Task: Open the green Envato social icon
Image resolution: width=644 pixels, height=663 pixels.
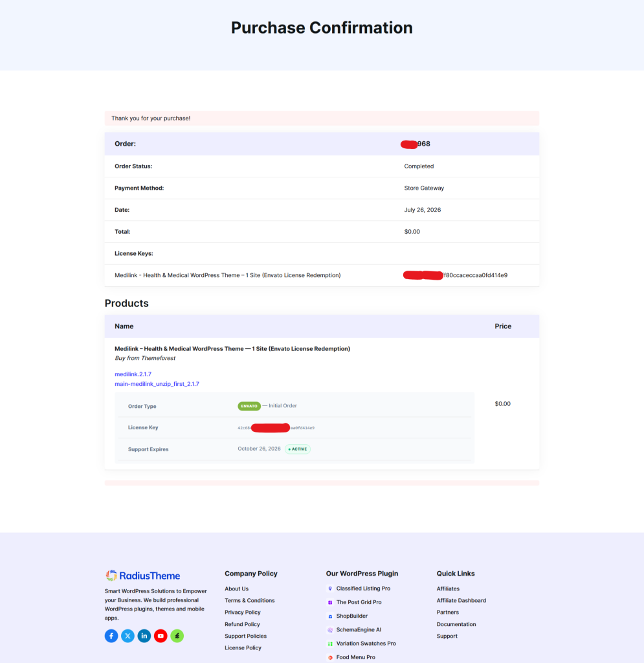Action: pos(177,636)
